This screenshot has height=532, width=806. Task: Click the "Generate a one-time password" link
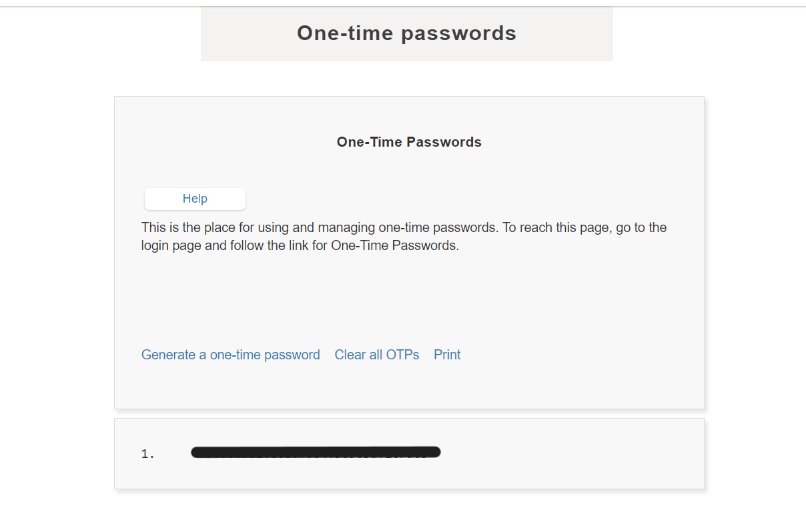(230, 355)
